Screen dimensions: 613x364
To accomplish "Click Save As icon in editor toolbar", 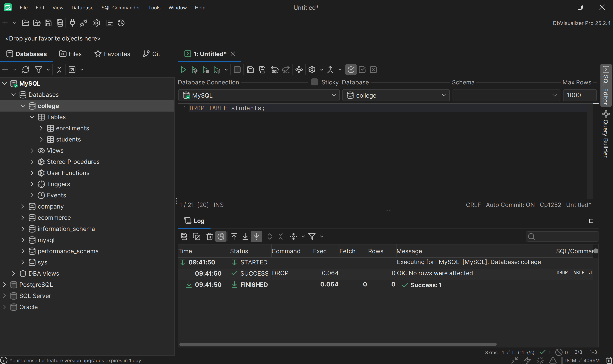I will click(262, 70).
